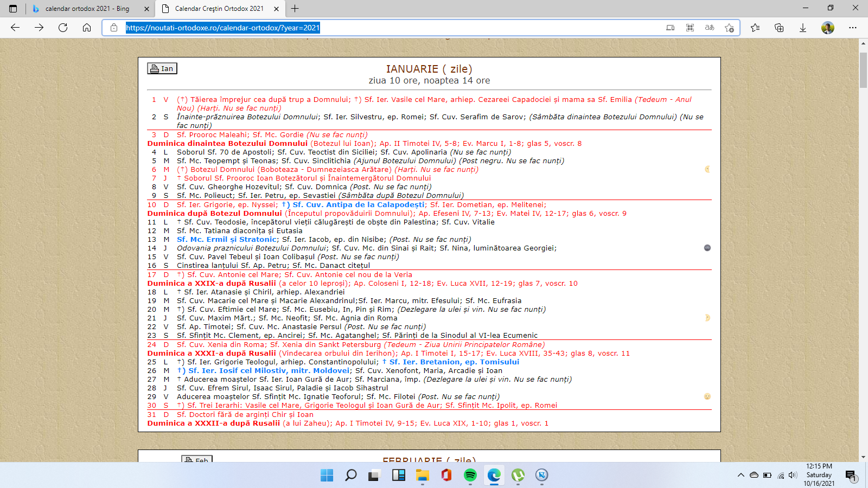Refresh the current page
This screenshot has width=868, height=488.
[x=63, y=28]
